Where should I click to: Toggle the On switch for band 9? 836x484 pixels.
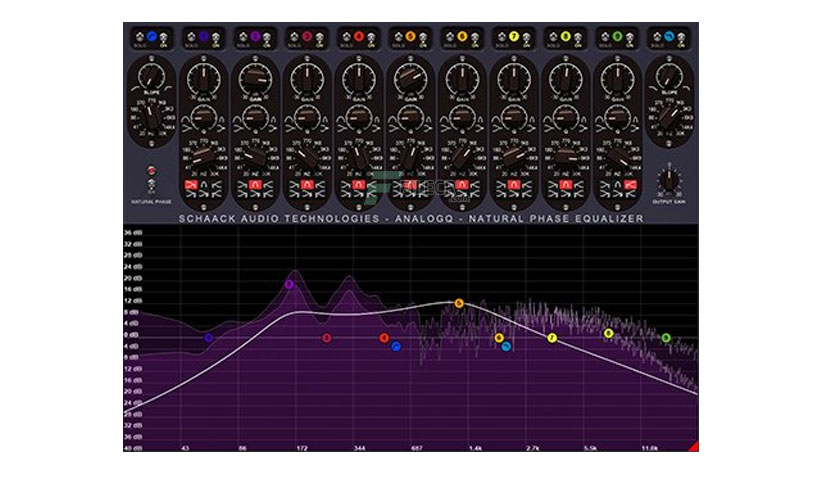pos(629,38)
